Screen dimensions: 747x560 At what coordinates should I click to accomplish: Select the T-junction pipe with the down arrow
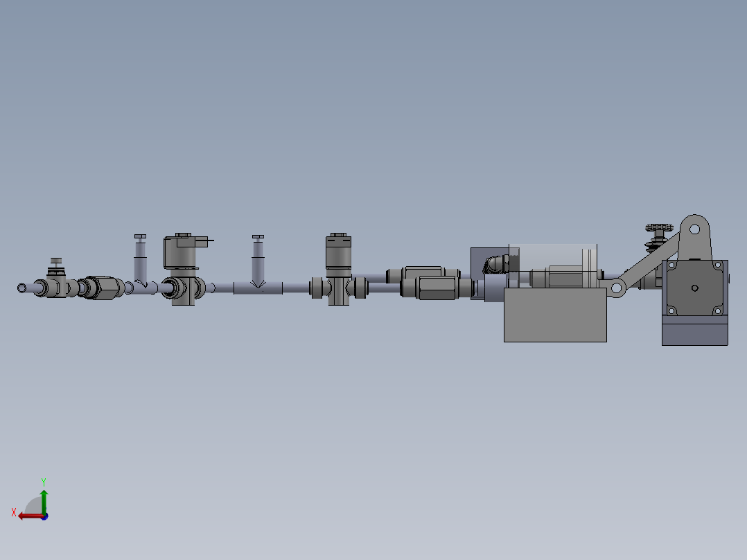(258, 288)
